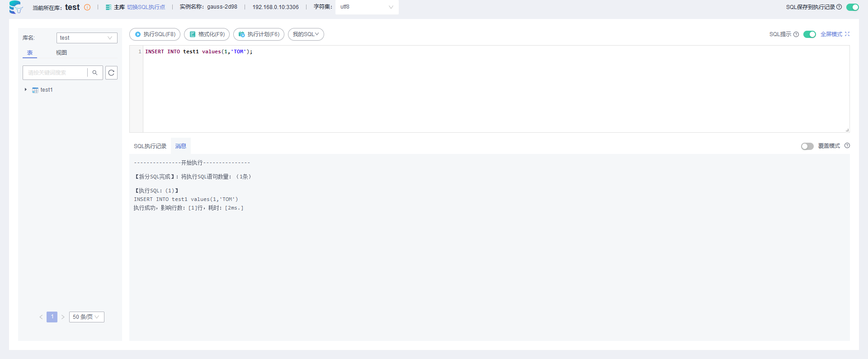Viewport: 868px width, 359px height.
Task: Click 全屏模式 link
Action: click(831, 34)
